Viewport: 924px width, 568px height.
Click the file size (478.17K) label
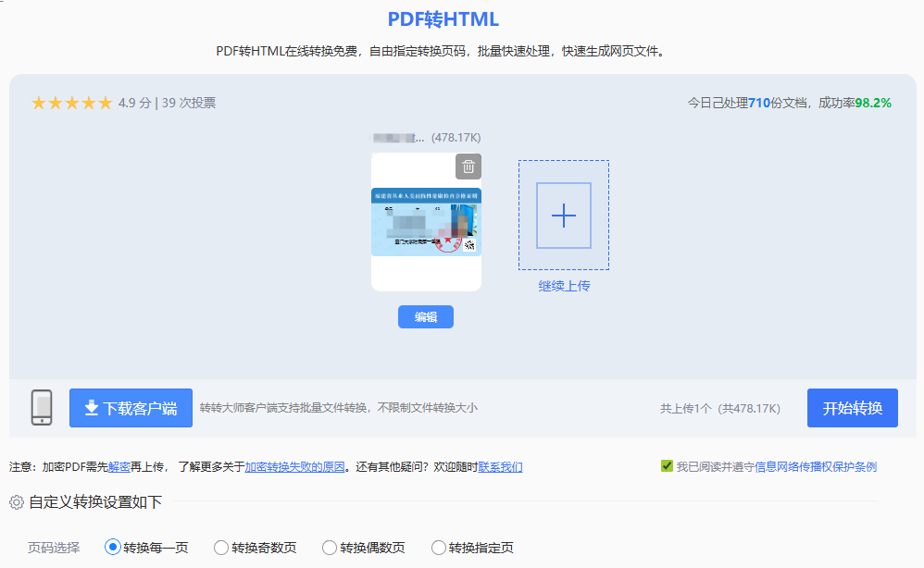tap(456, 138)
